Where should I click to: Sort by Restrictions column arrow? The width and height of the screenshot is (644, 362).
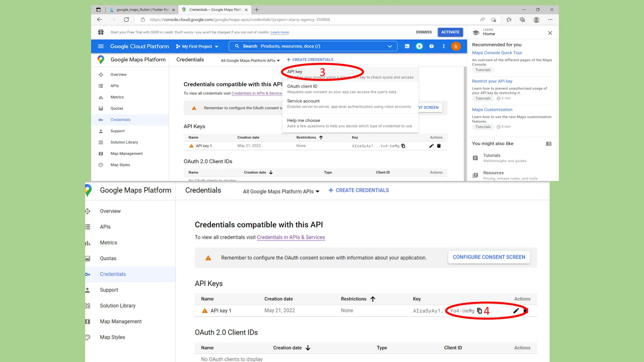[x=321, y=137]
